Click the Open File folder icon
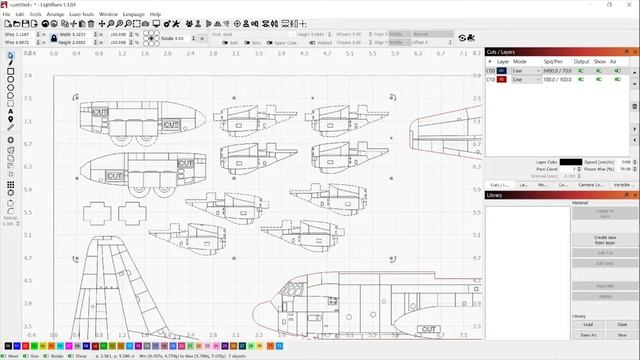 point(17,24)
